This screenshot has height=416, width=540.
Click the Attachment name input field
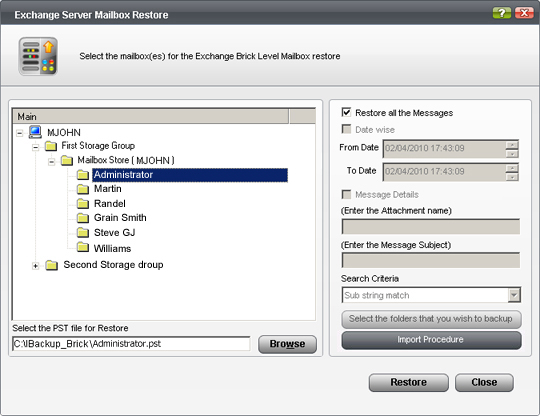430,227
